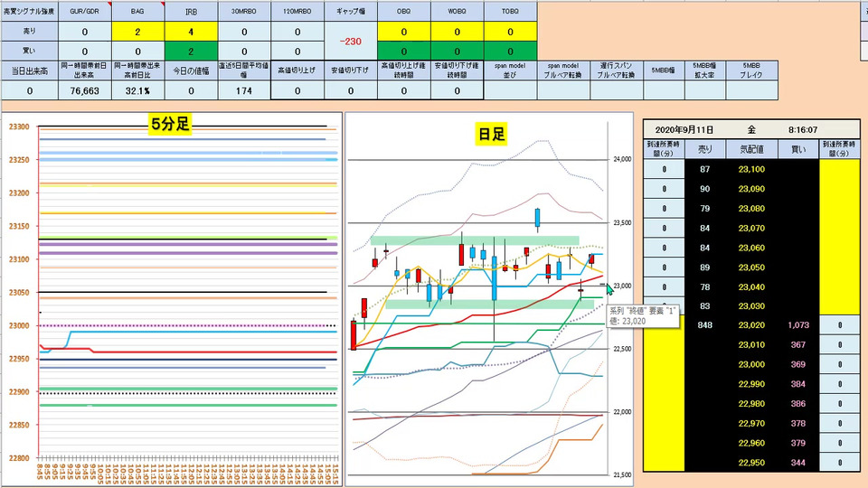Select the 120MRBO header cell
The height and width of the screenshot is (488, 868).
tap(297, 11)
